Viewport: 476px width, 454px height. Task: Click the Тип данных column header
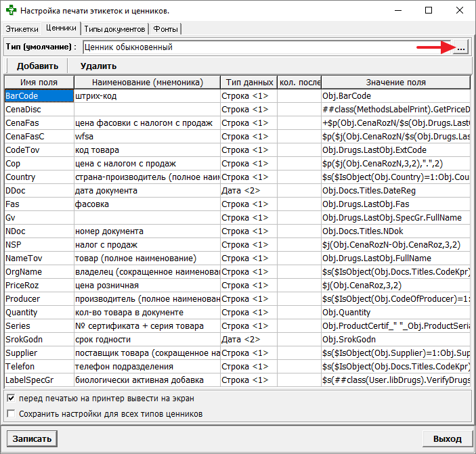pos(248,83)
